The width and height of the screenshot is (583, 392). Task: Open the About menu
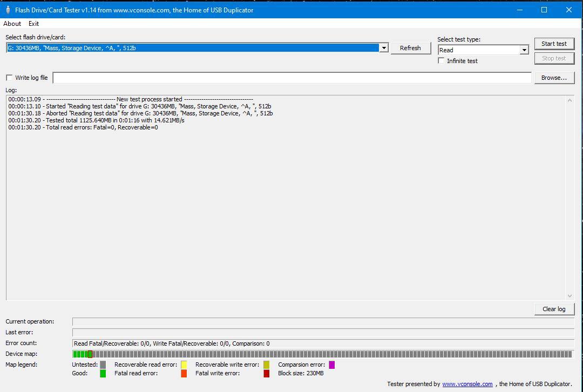(12, 24)
